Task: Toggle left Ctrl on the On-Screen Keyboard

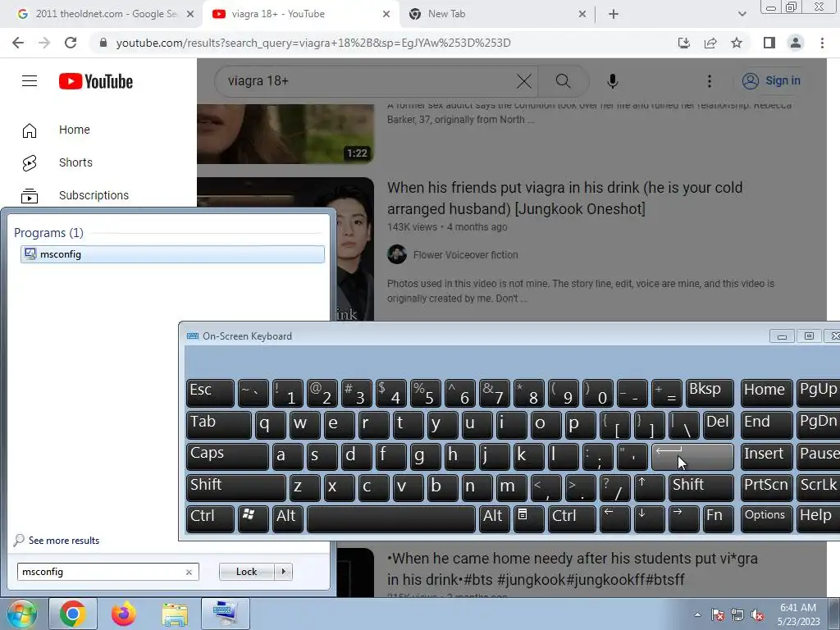Action: (x=210, y=518)
